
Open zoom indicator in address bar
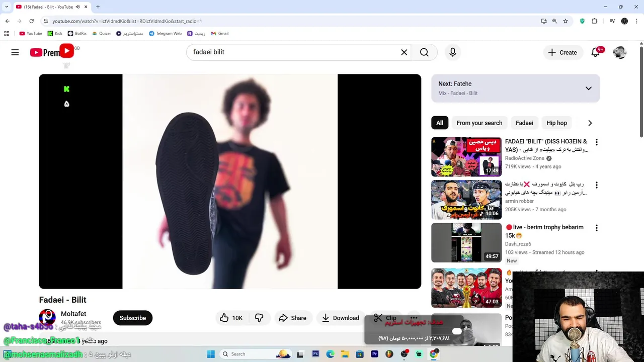(x=554, y=21)
